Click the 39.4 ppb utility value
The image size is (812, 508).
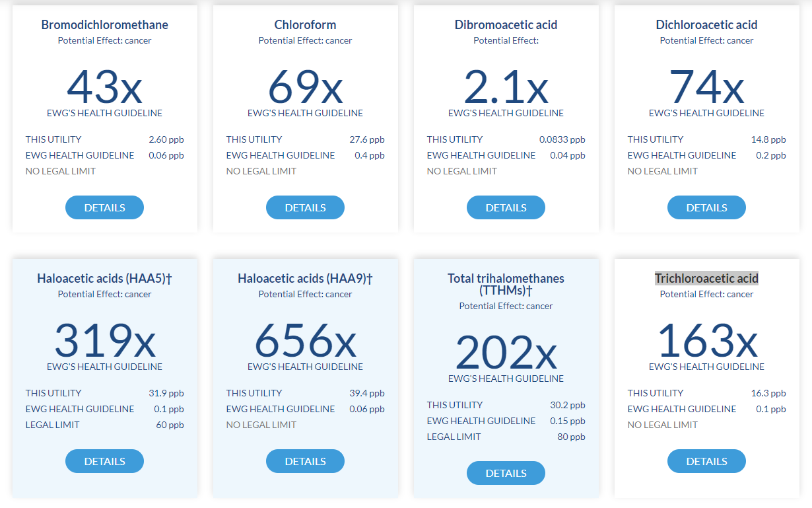pyautogui.click(x=367, y=393)
